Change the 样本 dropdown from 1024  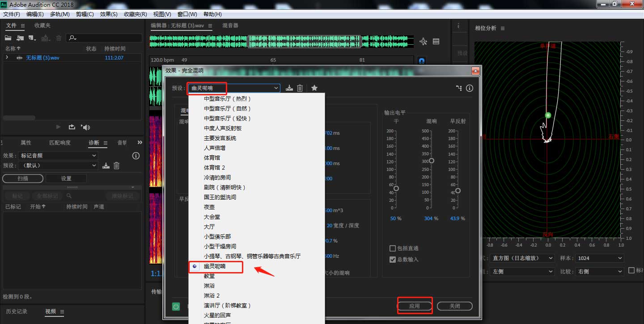click(599, 258)
